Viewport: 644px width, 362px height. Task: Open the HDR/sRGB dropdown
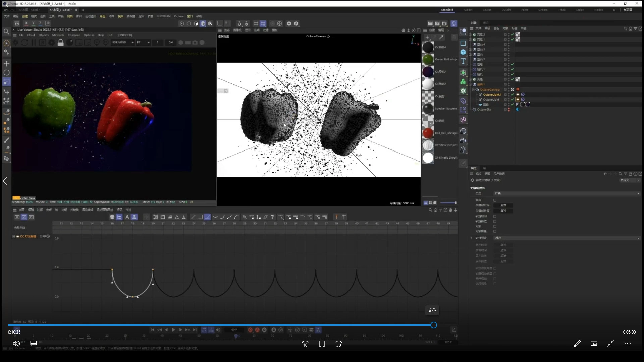pos(123,43)
